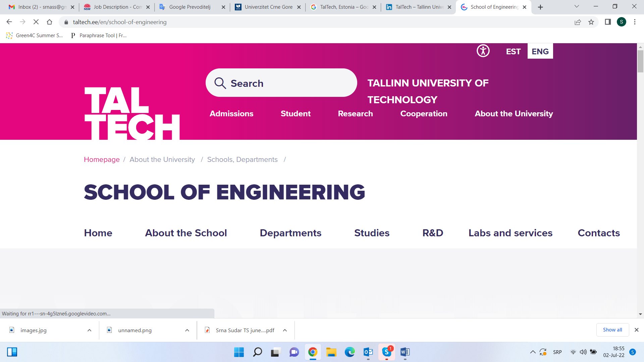Click Show all downloads button
The width and height of the screenshot is (644, 362).
(612, 330)
